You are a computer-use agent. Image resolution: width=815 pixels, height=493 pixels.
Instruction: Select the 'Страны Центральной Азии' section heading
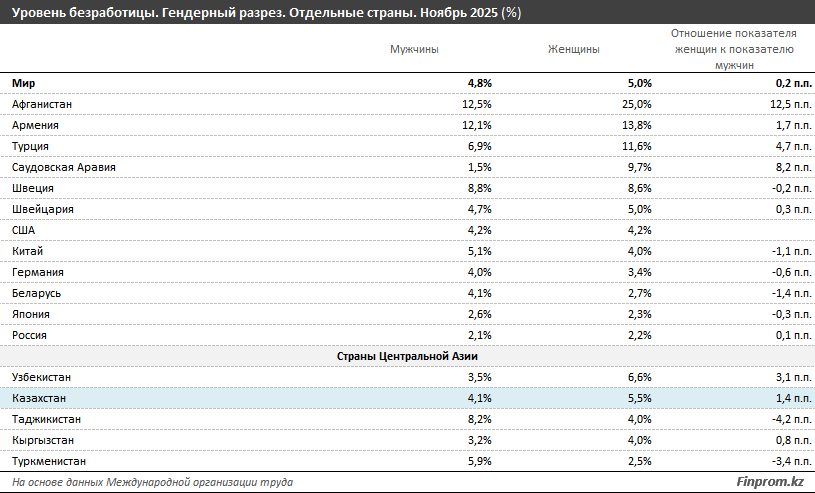(x=407, y=356)
